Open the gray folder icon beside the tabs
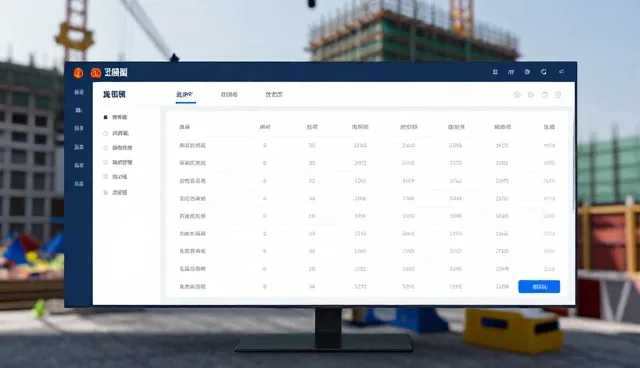Viewport: 640px width, 368px height. 531,95
